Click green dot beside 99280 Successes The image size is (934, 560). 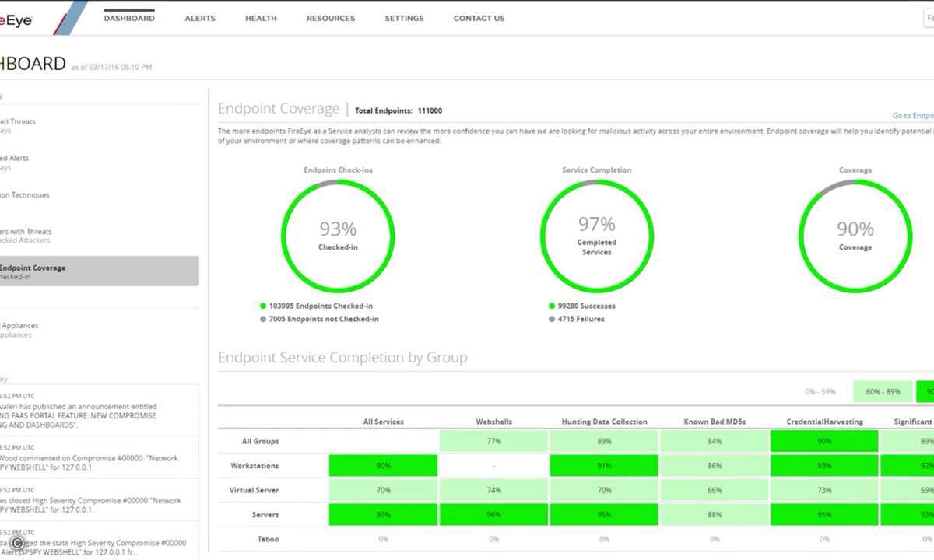(x=552, y=306)
